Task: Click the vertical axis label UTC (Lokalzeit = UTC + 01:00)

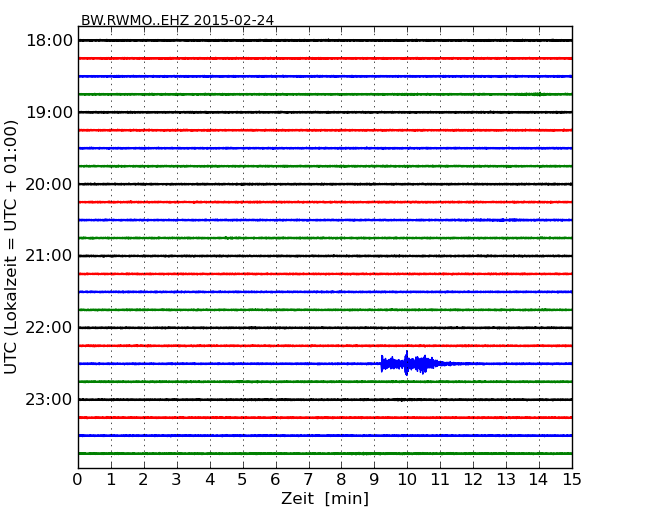Action: pyautogui.click(x=11, y=247)
